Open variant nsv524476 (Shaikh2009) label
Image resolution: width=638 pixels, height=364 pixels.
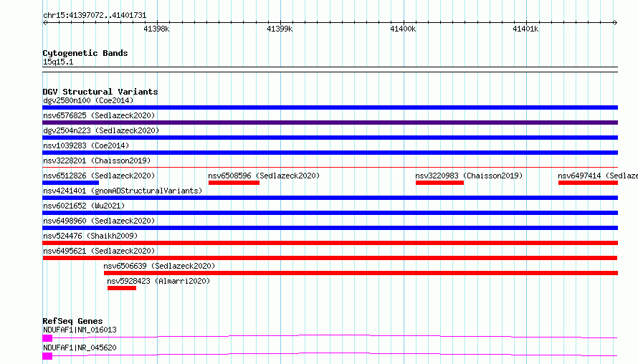[90, 236]
